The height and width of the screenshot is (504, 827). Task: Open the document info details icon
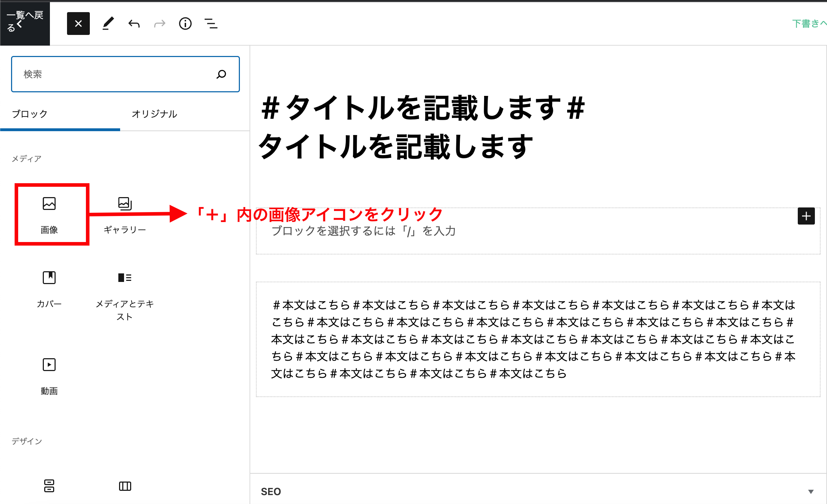(185, 24)
